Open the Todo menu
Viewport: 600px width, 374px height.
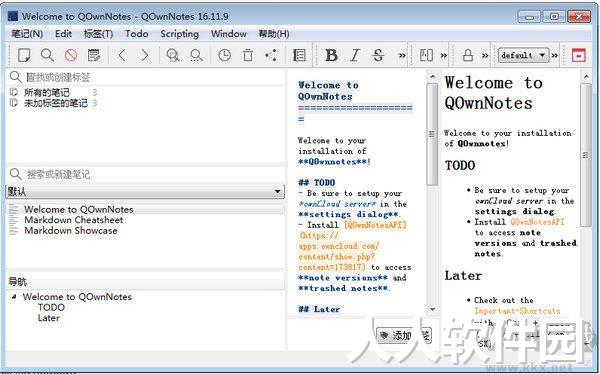pyautogui.click(x=137, y=34)
